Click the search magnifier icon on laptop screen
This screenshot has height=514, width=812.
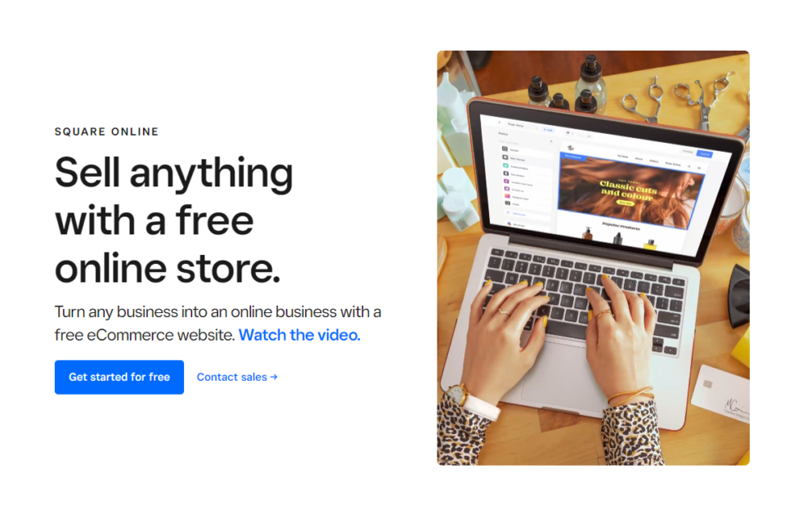pos(689,166)
